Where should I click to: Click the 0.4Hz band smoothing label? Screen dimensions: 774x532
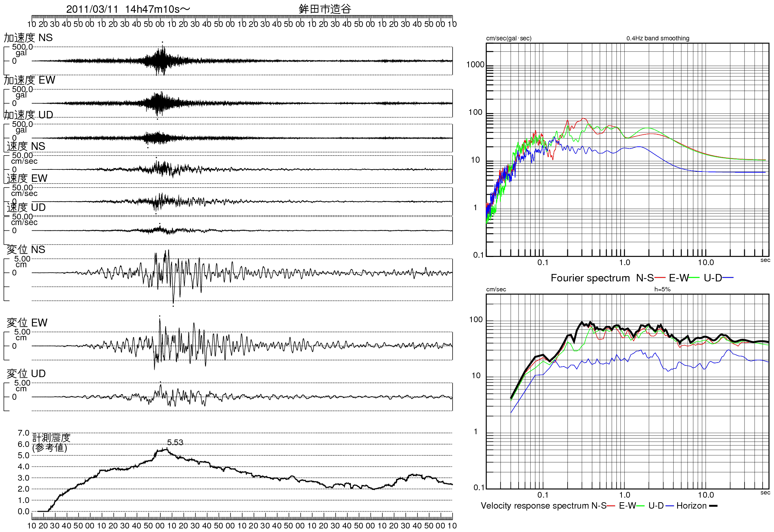(x=658, y=38)
